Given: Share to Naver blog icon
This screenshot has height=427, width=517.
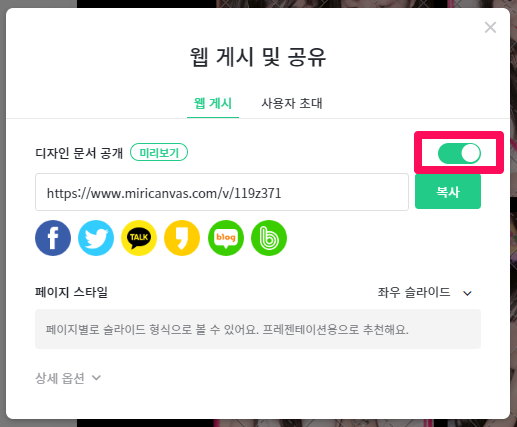Looking at the screenshot, I should point(226,238).
